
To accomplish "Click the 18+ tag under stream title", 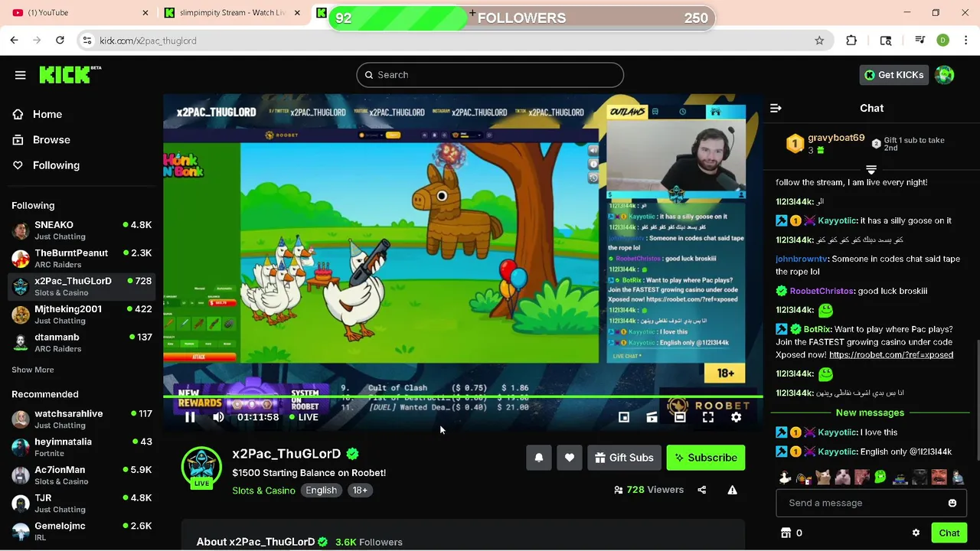I will coord(360,491).
